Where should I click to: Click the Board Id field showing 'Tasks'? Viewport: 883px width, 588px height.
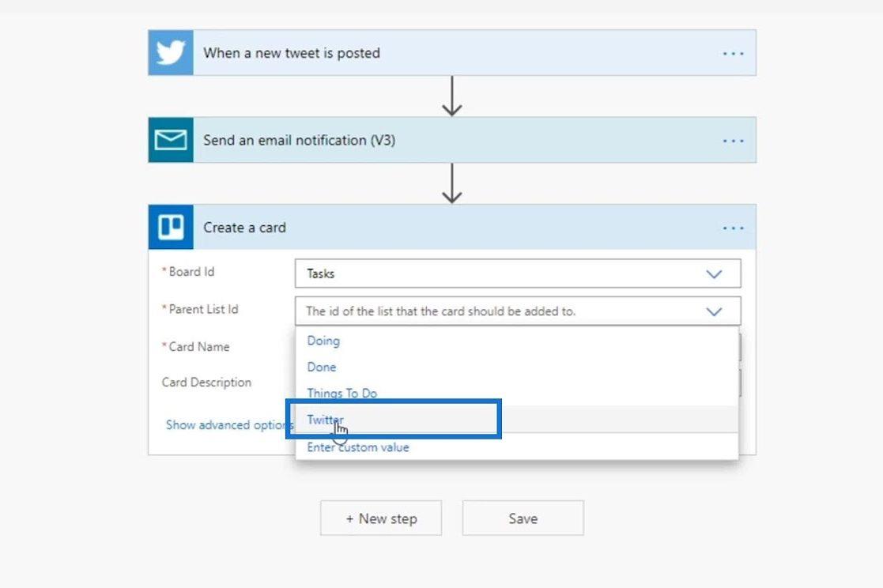pyautogui.click(x=518, y=273)
